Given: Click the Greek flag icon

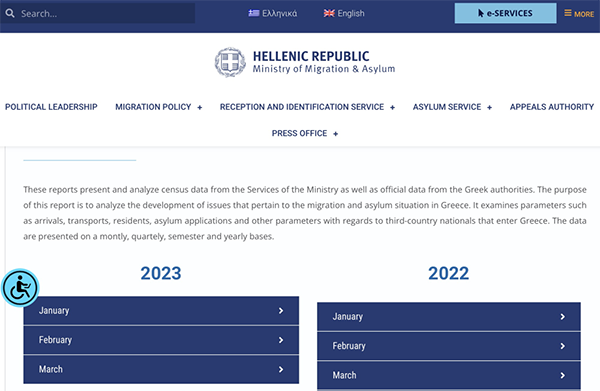Looking at the screenshot, I should click(254, 13).
